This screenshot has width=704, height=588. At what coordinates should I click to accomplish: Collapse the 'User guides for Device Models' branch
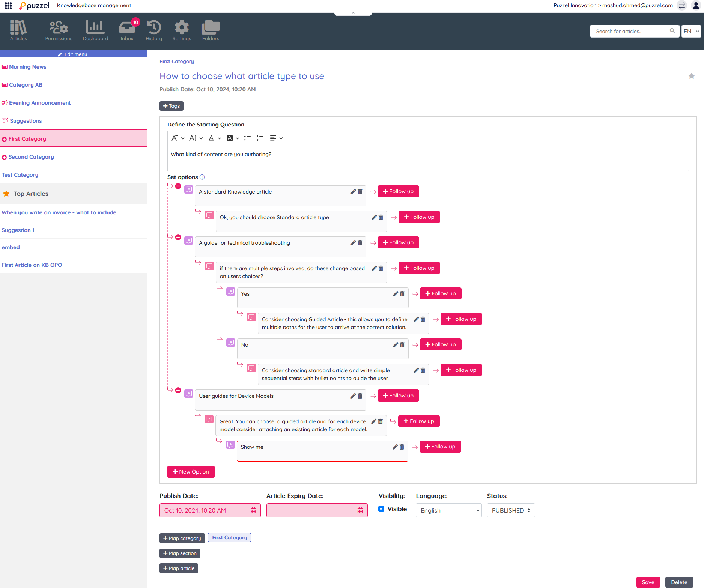point(178,390)
